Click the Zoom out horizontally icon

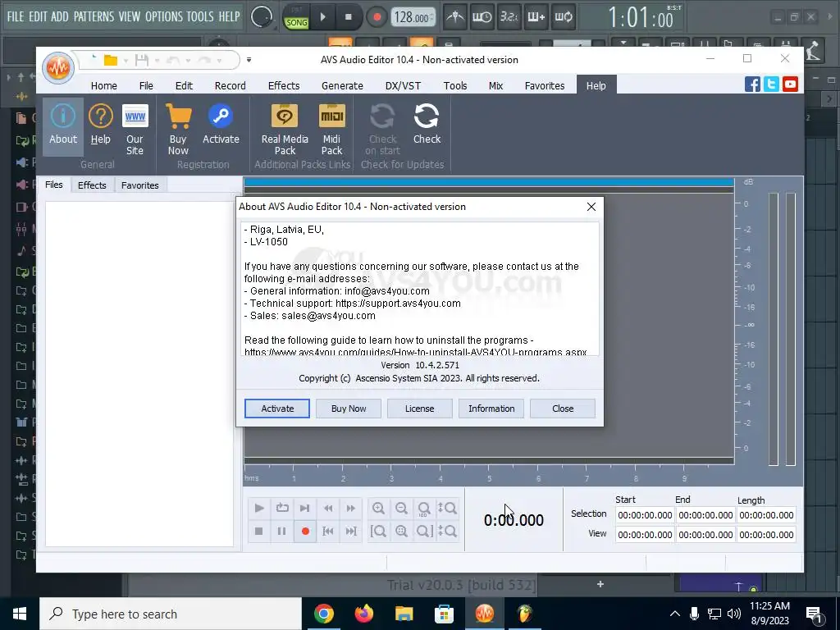coord(401,508)
